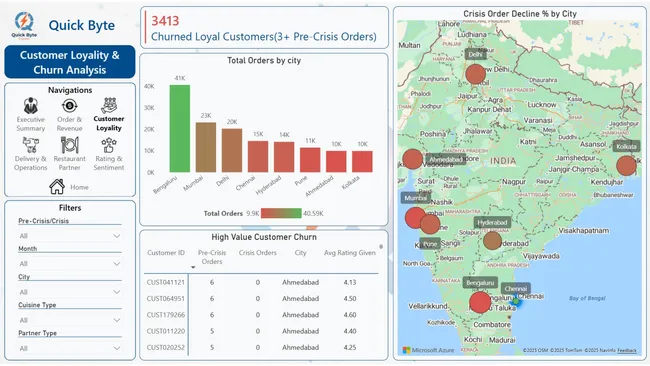
Task: Click the Total Orders gradient legend bar
Action: pos(281,213)
